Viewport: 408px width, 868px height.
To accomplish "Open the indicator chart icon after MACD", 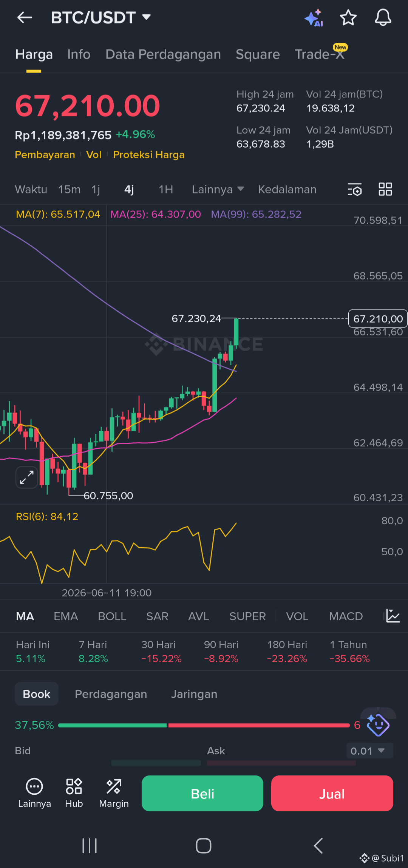I will coord(393,616).
